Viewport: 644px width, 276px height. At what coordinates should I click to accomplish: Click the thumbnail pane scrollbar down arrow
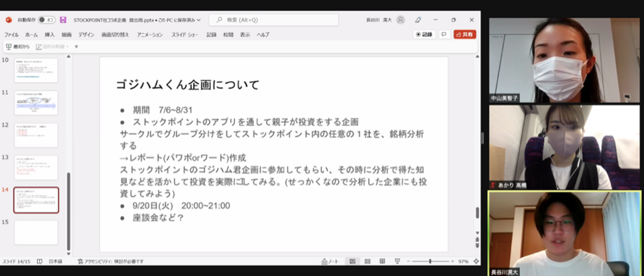(68, 253)
